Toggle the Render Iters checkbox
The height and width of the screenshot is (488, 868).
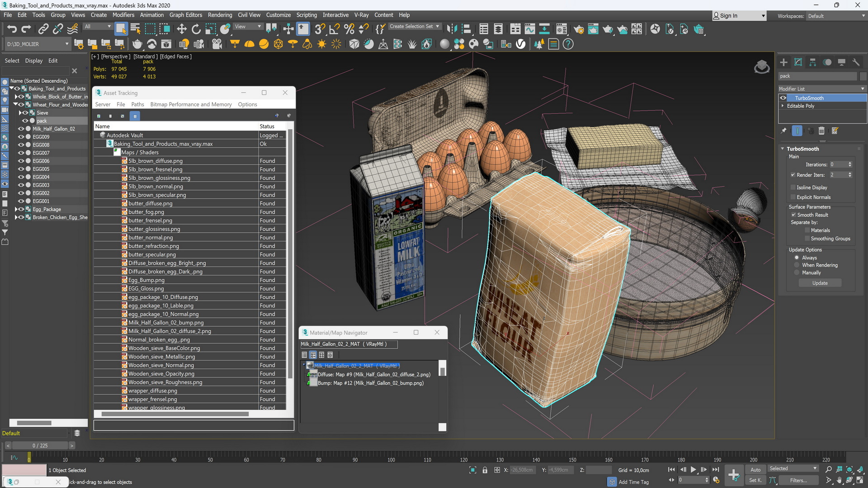[x=793, y=175]
